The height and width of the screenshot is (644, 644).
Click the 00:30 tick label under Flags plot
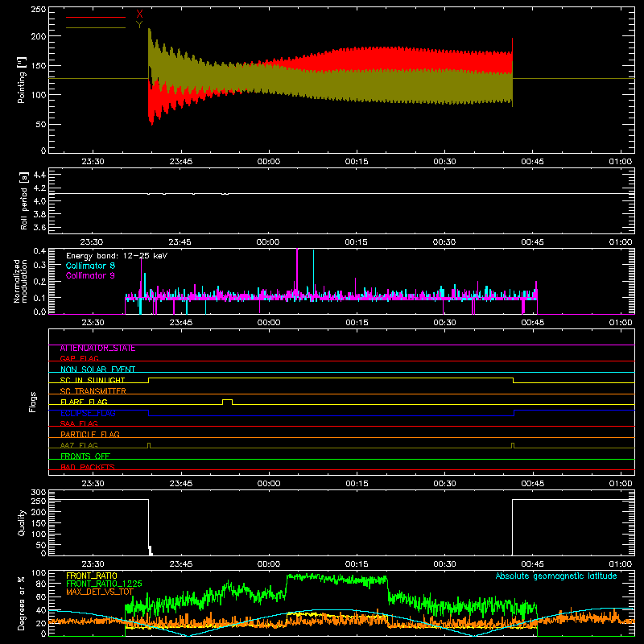coord(444,484)
